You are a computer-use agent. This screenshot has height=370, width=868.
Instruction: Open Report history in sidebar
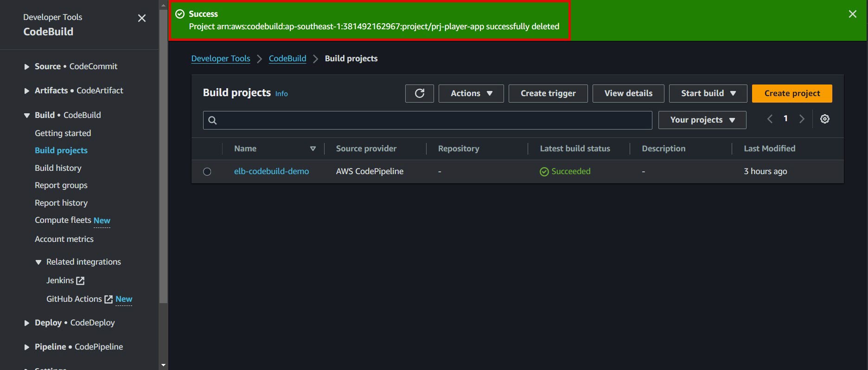(61, 203)
